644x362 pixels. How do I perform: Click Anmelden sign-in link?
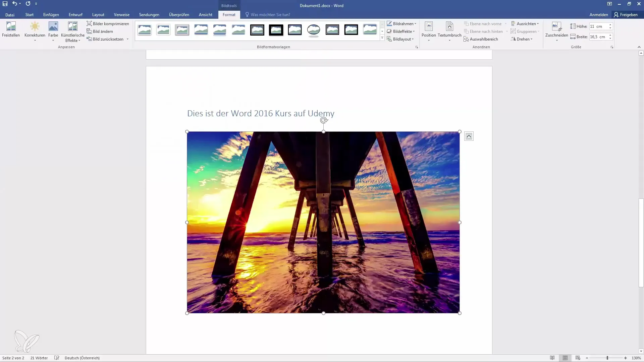point(599,15)
